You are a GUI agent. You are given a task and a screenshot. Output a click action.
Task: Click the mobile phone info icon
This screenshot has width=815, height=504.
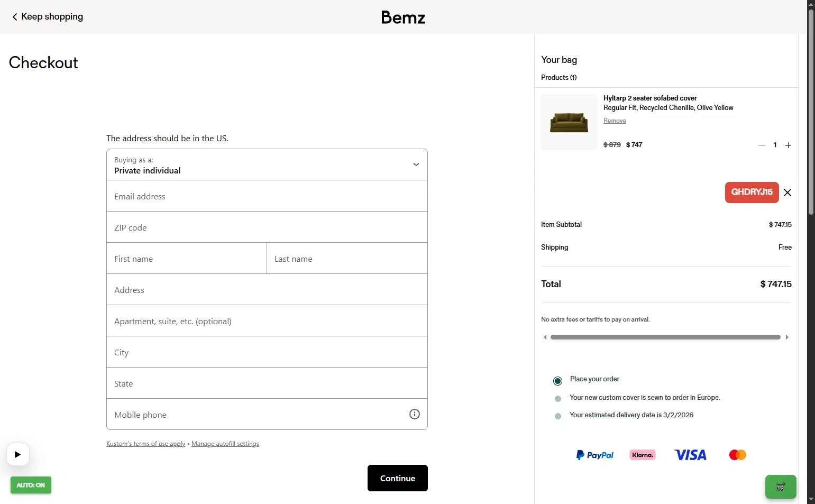[415, 414]
